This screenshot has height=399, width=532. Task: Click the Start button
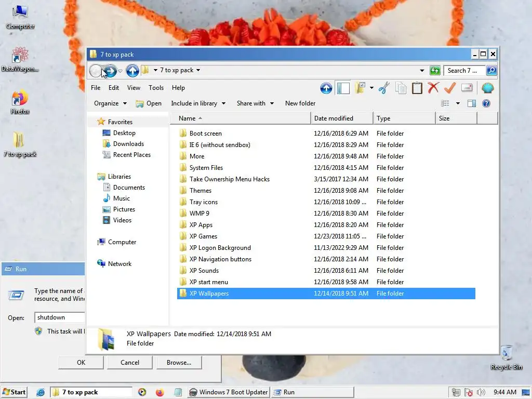click(x=14, y=392)
